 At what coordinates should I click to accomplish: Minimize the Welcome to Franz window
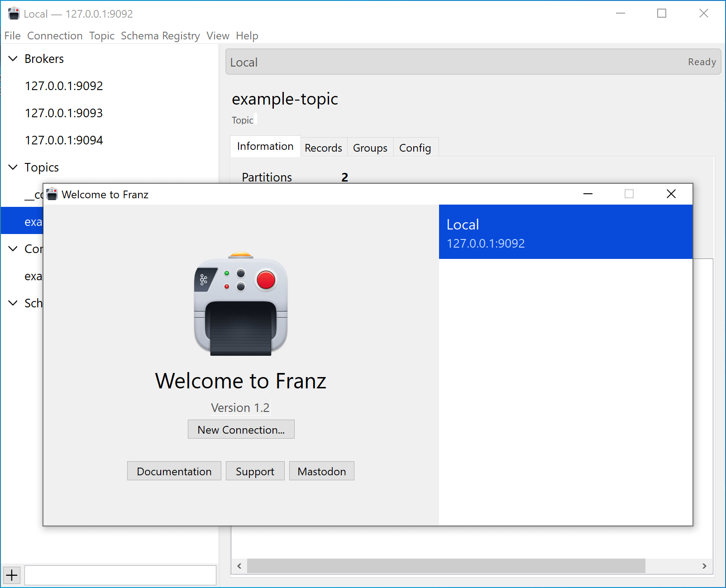pyautogui.click(x=588, y=194)
